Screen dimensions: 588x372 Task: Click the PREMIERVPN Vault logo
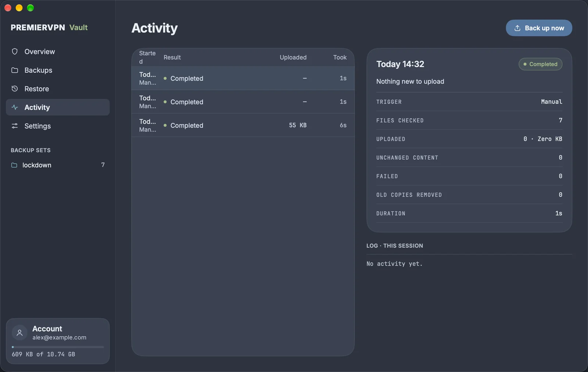[x=49, y=28]
